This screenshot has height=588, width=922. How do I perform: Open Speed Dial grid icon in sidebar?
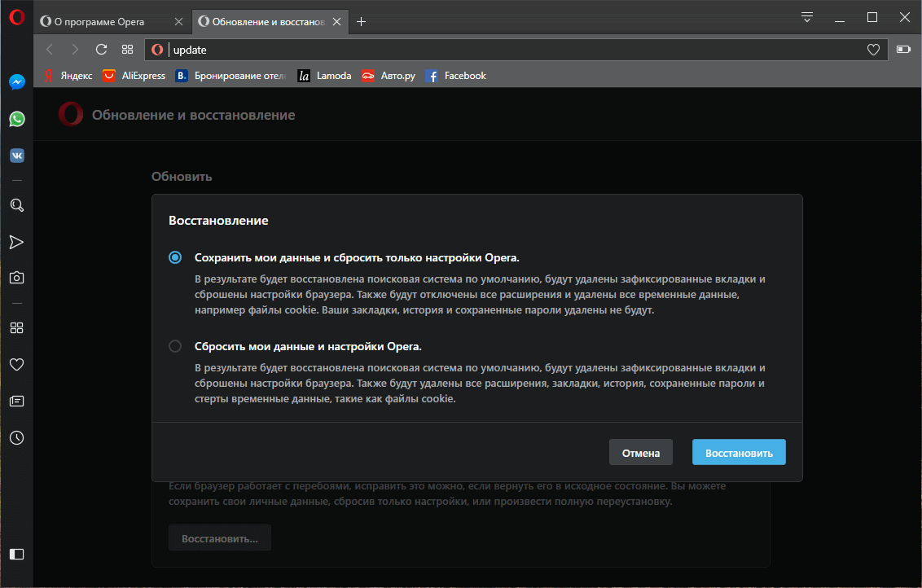coord(17,328)
